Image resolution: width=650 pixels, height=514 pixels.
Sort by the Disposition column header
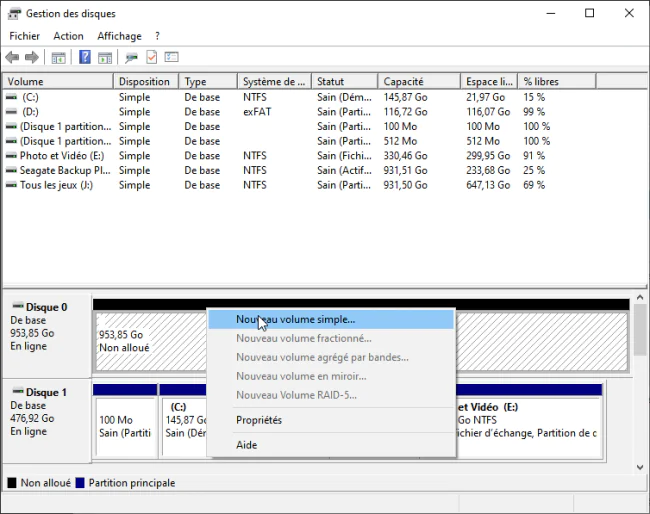click(146, 81)
